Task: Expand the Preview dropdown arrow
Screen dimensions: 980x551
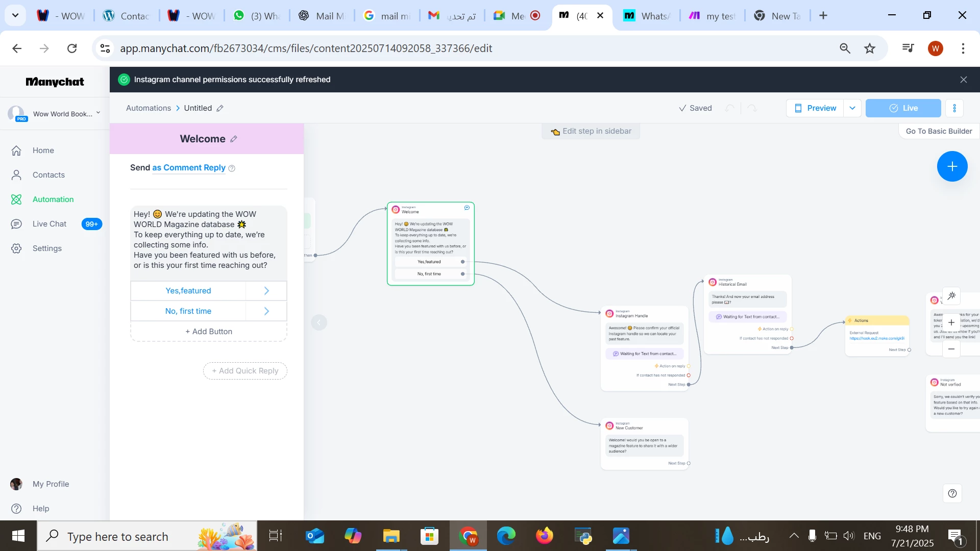Action: point(852,108)
